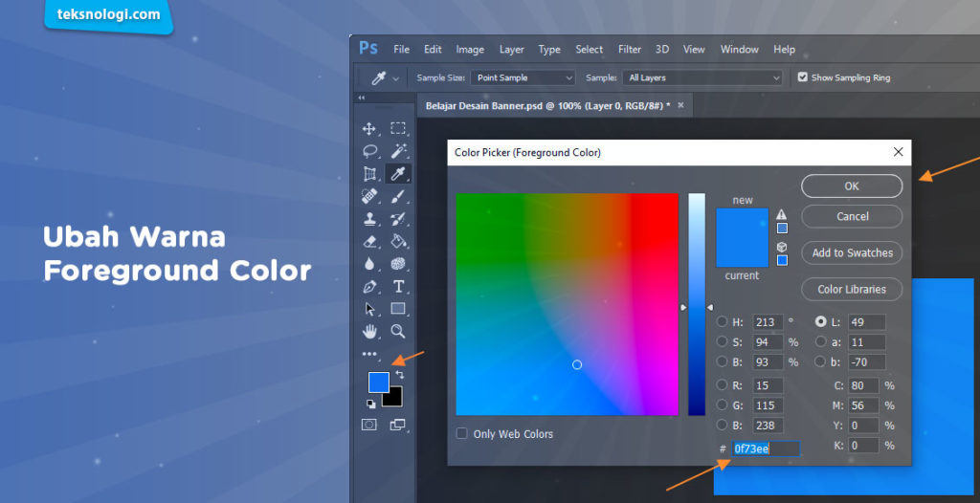The width and height of the screenshot is (980, 503).
Task: Select the H hue radio button
Action: pos(722,322)
